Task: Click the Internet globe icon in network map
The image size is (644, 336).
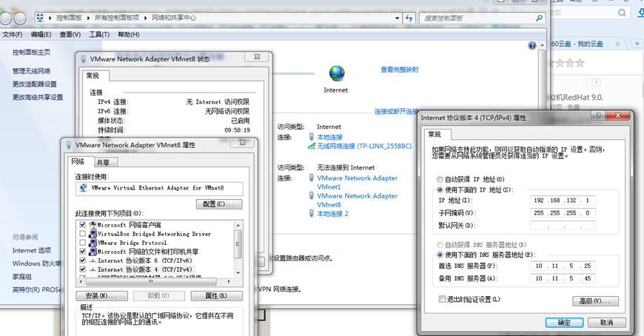Action: coord(337,73)
